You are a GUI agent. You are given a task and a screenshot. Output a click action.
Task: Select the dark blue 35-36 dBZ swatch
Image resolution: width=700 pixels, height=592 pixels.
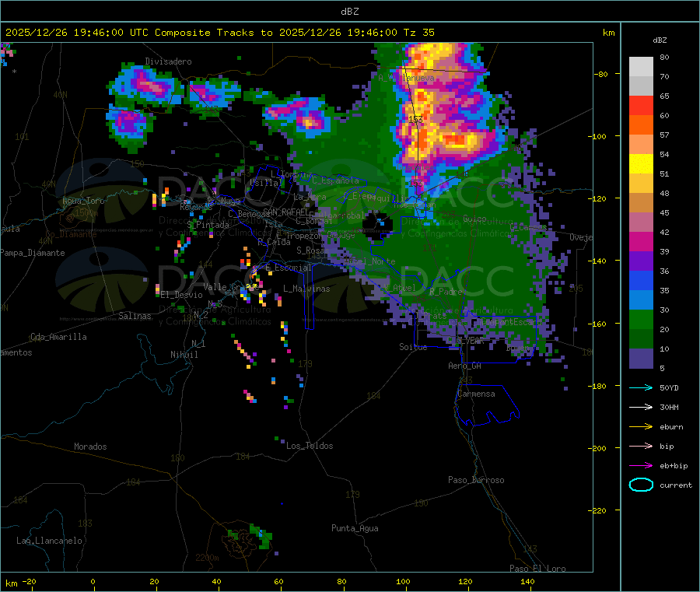click(641, 280)
